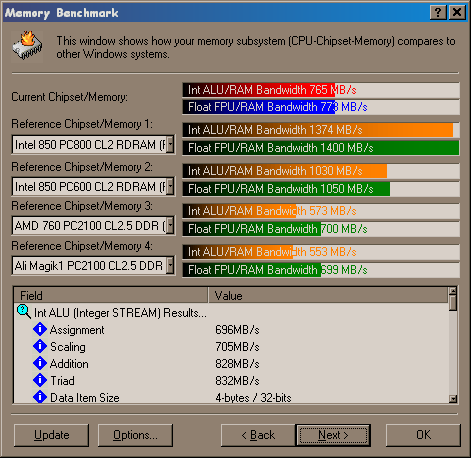Open Reference Chipset/Memory 2 dropdown
471x458 pixels.
coord(170,186)
